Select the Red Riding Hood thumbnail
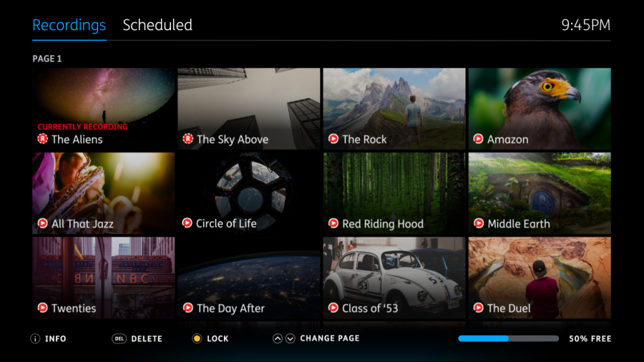644x362 pixels. coord(394,194)
